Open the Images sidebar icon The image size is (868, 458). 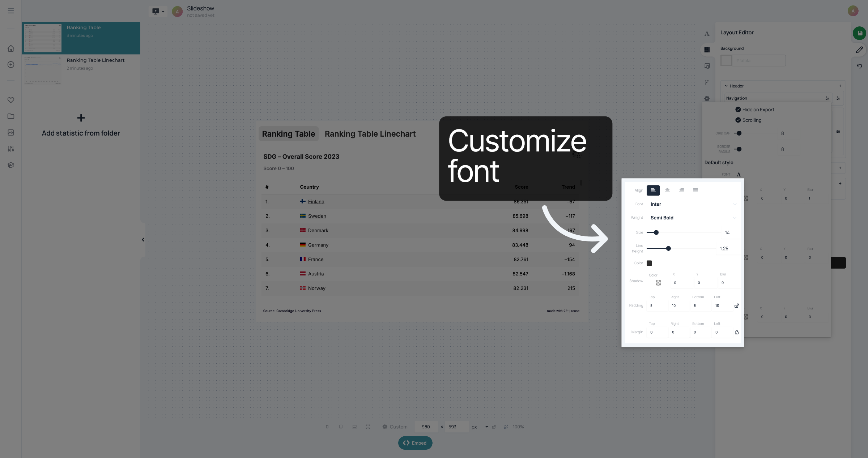[11, 133]
